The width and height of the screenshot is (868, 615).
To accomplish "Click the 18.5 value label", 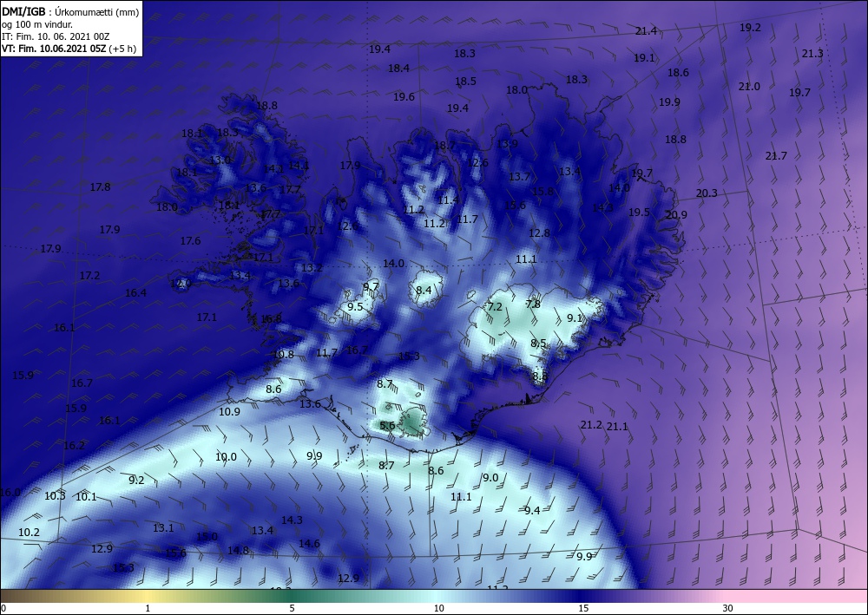I will (465, 82).
